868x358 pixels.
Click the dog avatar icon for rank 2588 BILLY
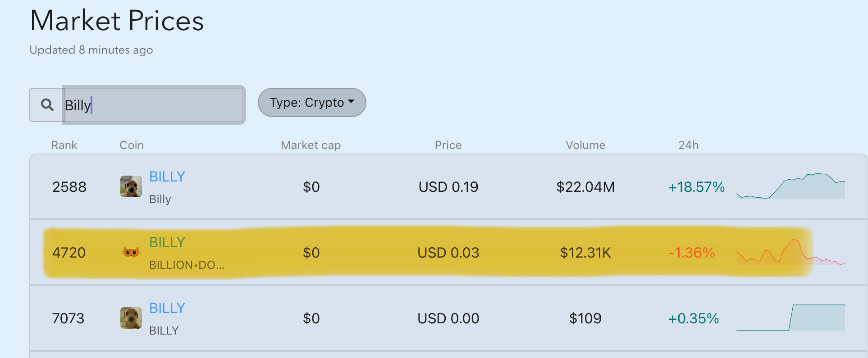click(x=130, y=185)
